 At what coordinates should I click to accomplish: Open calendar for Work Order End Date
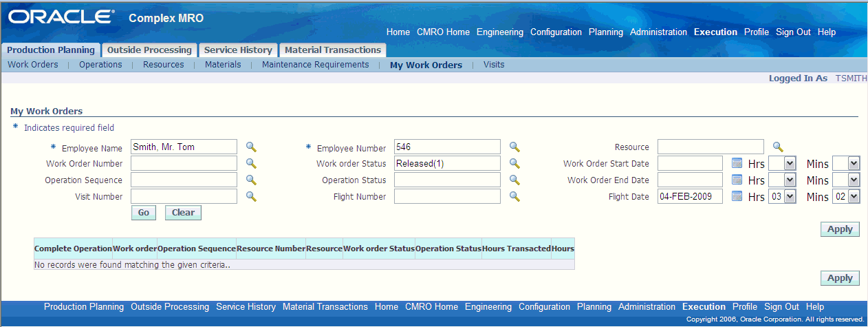coord(737,180)
